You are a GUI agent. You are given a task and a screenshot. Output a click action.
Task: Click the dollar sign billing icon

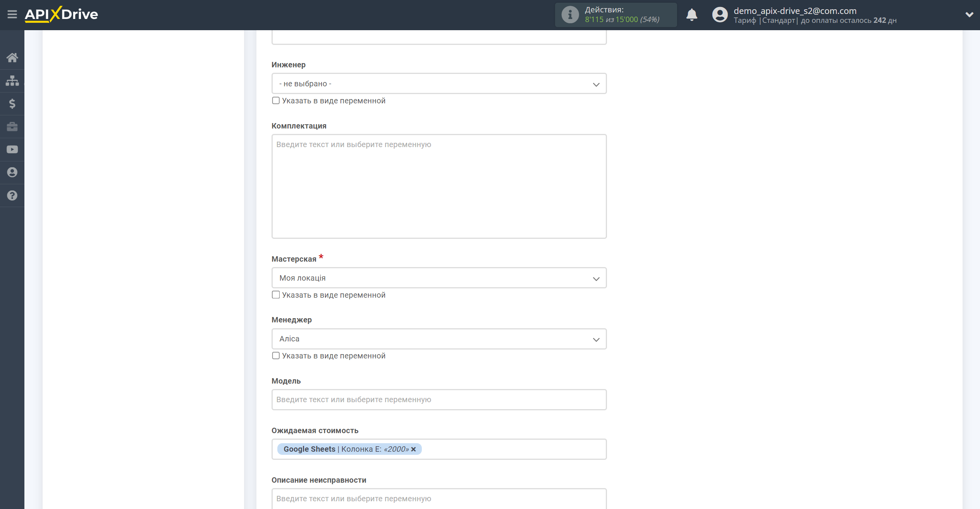pos(12,104)
